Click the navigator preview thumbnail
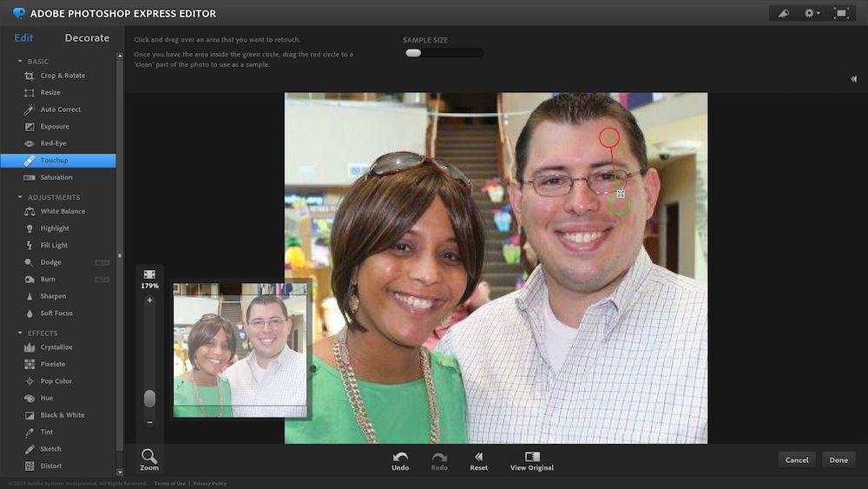This screenshot has height=489, width=868. click(240, 349)
